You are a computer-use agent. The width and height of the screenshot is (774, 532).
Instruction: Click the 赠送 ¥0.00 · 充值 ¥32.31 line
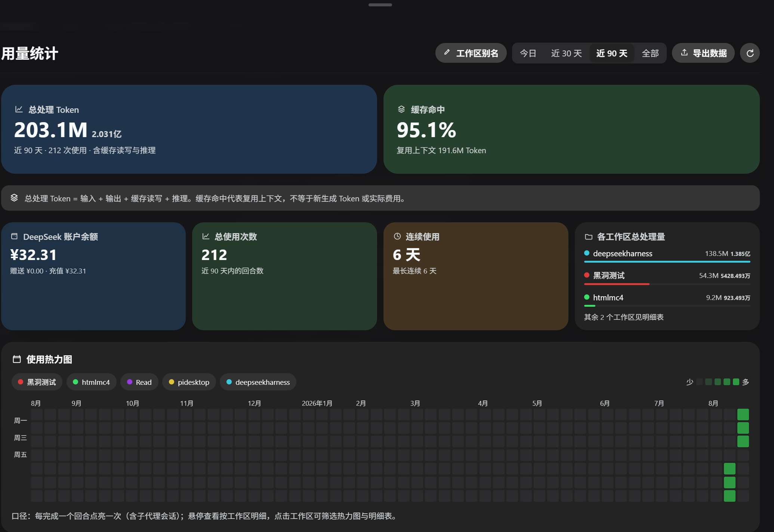[48, 271]
